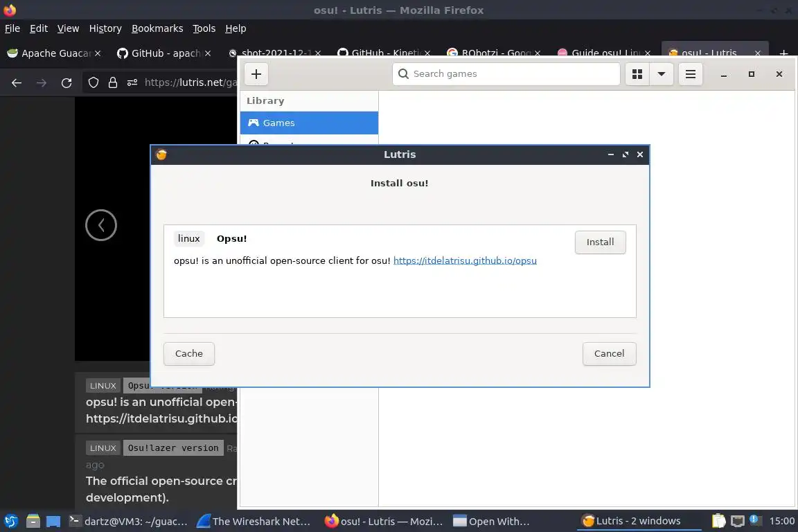The width and height of the screenshot is (798, 532).
Task: Switch to the GitHub - apache tab
Action: (159, 53)
